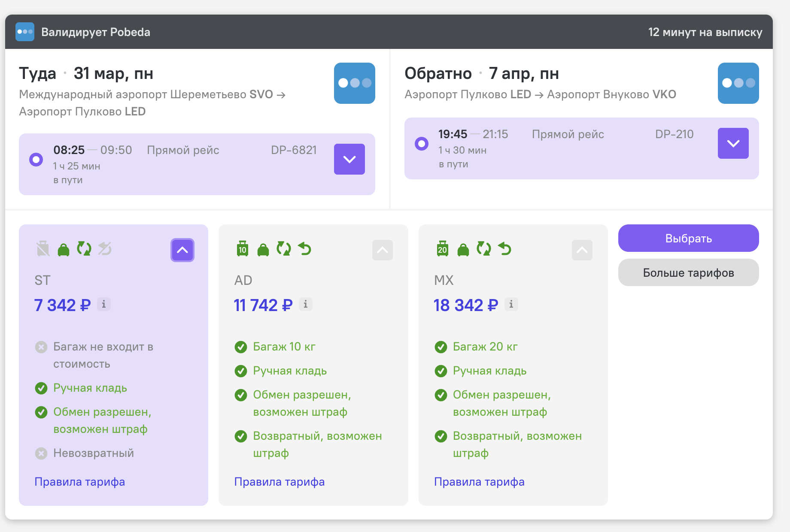The width and height of the screenshot is (790, 532).
Task: Click the 11 742 ₽ price
Action: point(263,305)
